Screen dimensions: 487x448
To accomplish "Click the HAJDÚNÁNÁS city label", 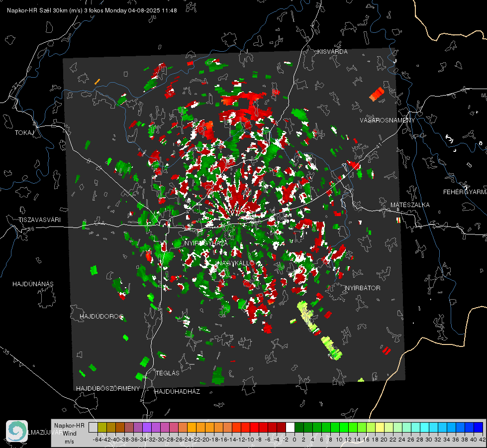I will (x=33, y=284).
